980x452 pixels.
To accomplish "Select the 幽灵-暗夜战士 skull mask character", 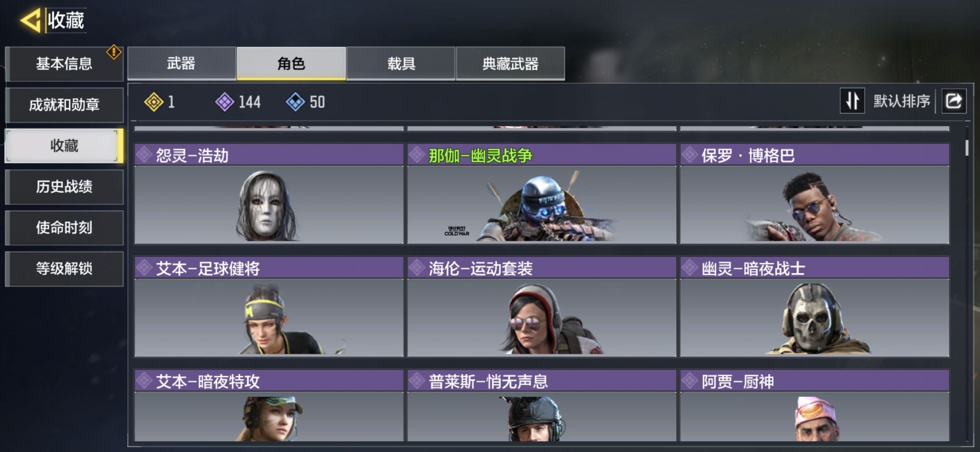I will (x=815, y=307).
